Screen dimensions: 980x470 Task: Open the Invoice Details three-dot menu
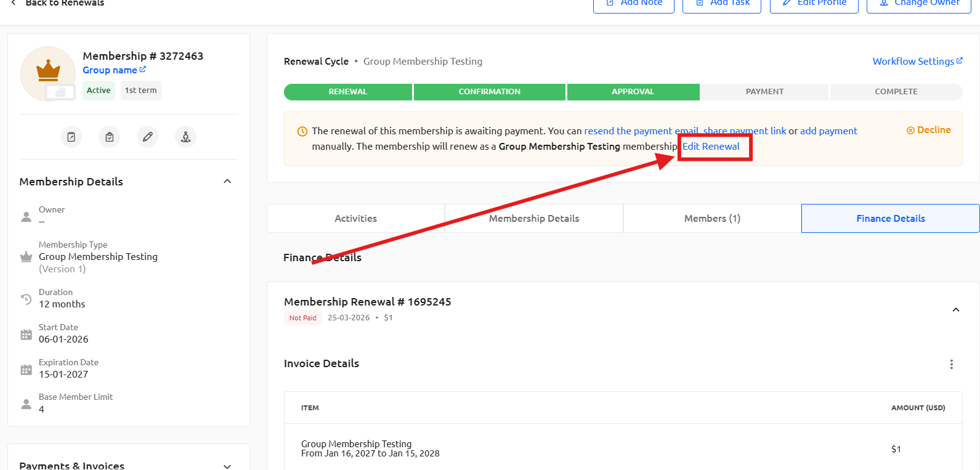(952, 364)
